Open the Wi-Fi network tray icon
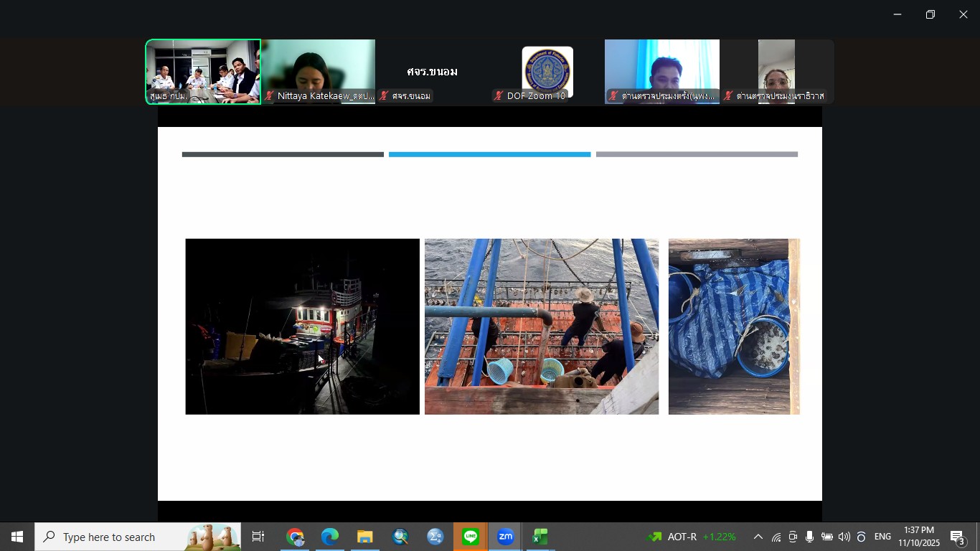The image size is (980, 551). click(776, 537)
